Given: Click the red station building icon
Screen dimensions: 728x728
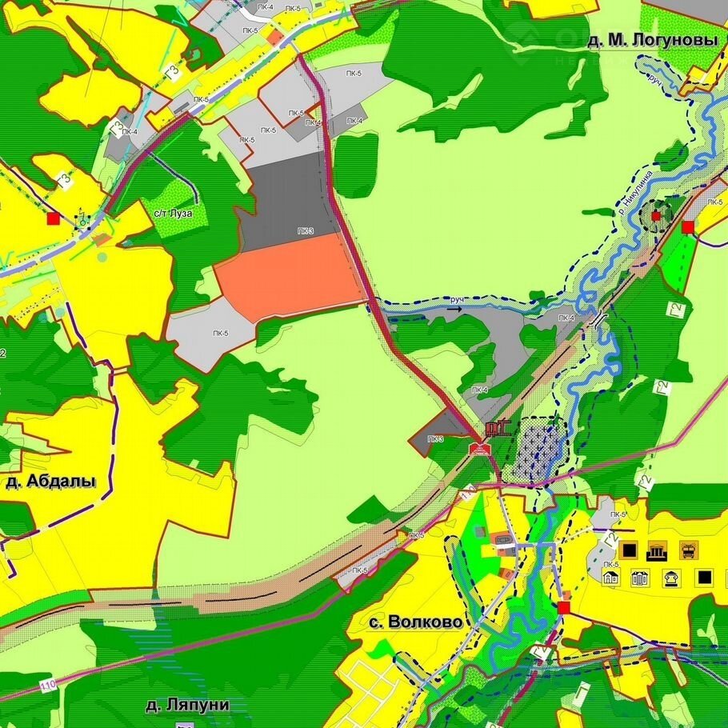Looking at the screenshot, I should click(x=478, y=449).
